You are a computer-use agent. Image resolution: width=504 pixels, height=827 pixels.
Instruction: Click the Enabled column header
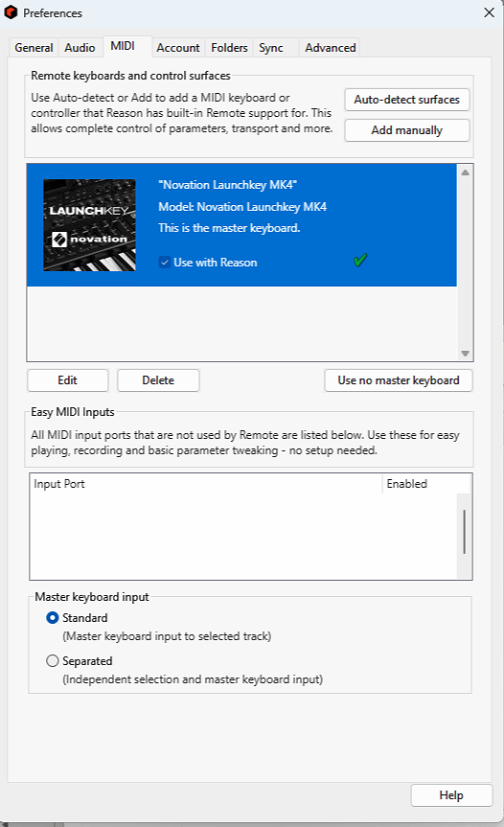(426, 484)
